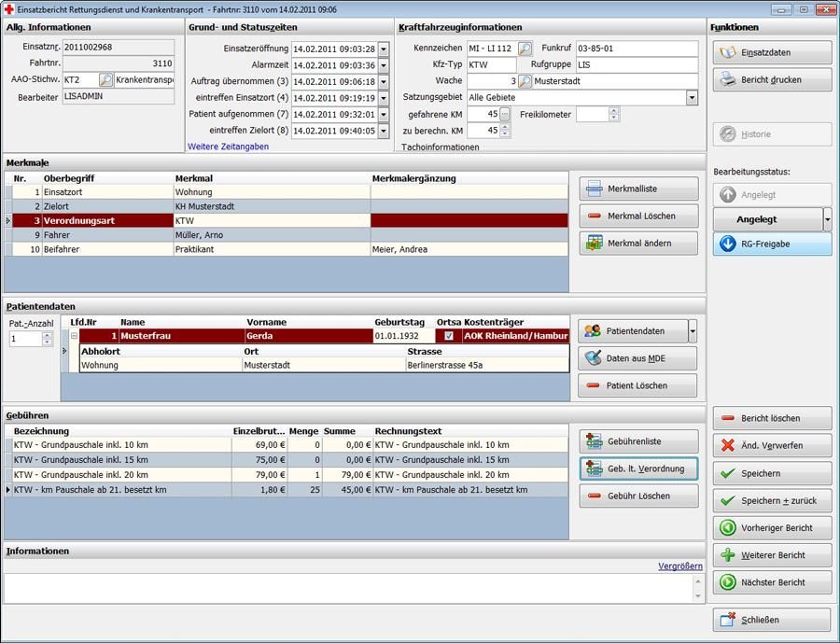Click the Vergrößern link in Informationen

pos(679,566)
